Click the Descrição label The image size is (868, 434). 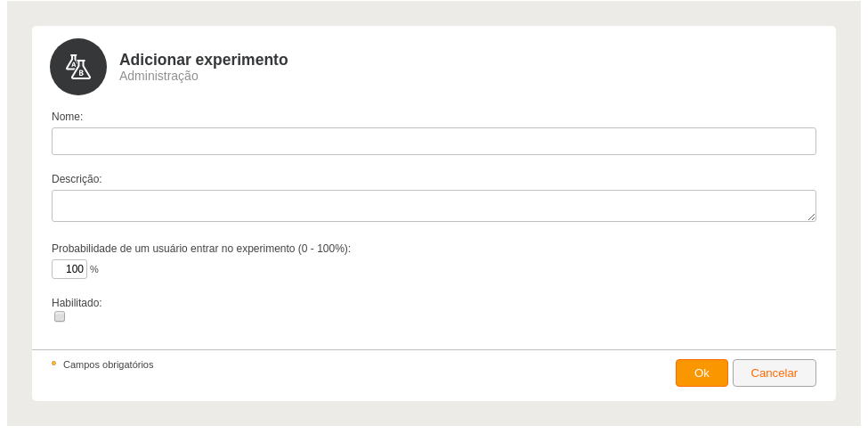point(77,179)
